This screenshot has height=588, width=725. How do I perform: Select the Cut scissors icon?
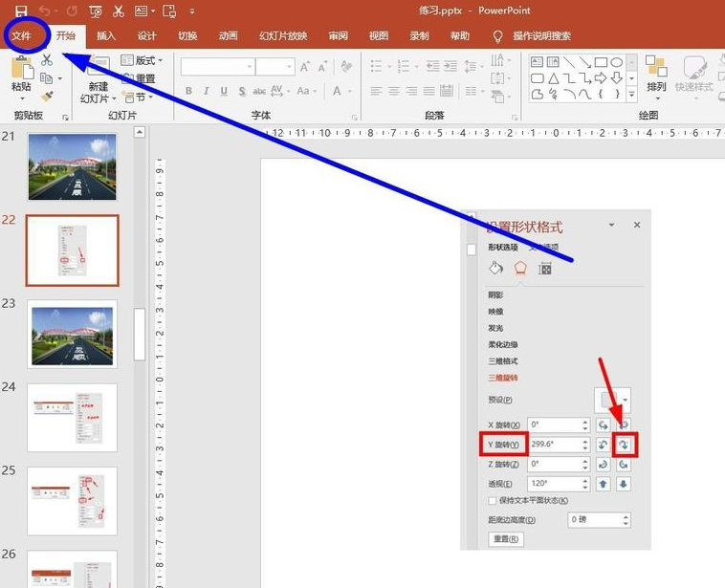(x=47, y=60)
